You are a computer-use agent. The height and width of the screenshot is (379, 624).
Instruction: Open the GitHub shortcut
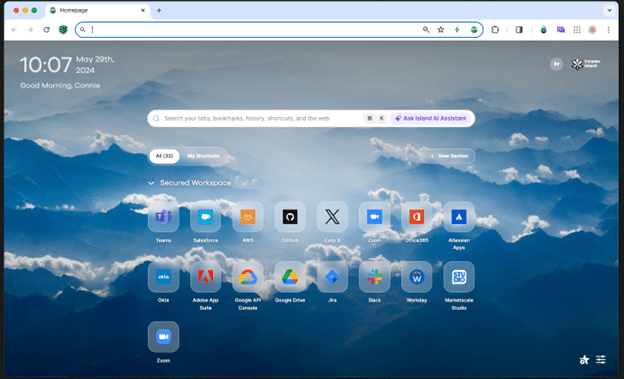coord(290,217)
